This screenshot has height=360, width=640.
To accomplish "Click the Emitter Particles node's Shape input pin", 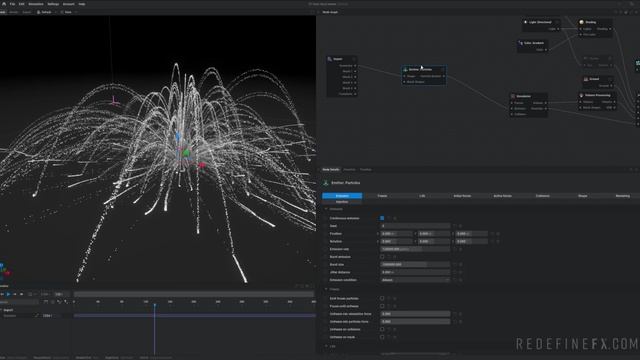I will tap(404, 76).
